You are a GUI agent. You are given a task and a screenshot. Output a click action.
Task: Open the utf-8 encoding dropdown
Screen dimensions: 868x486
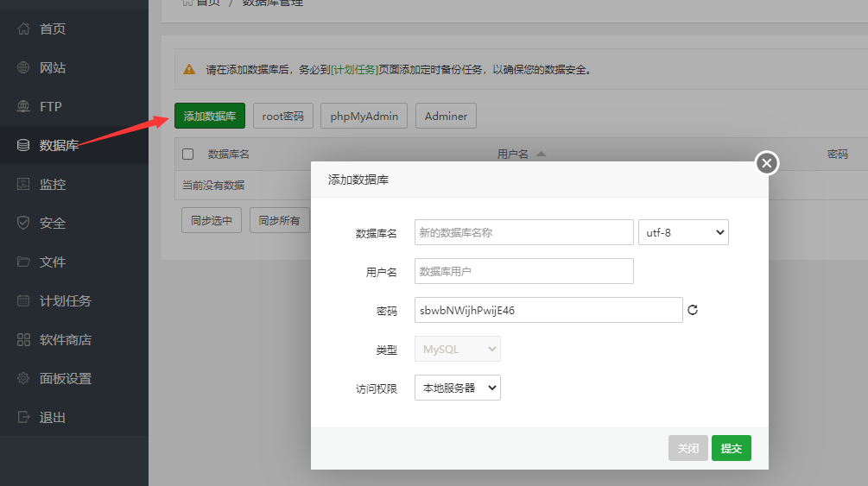pos(682,232)
